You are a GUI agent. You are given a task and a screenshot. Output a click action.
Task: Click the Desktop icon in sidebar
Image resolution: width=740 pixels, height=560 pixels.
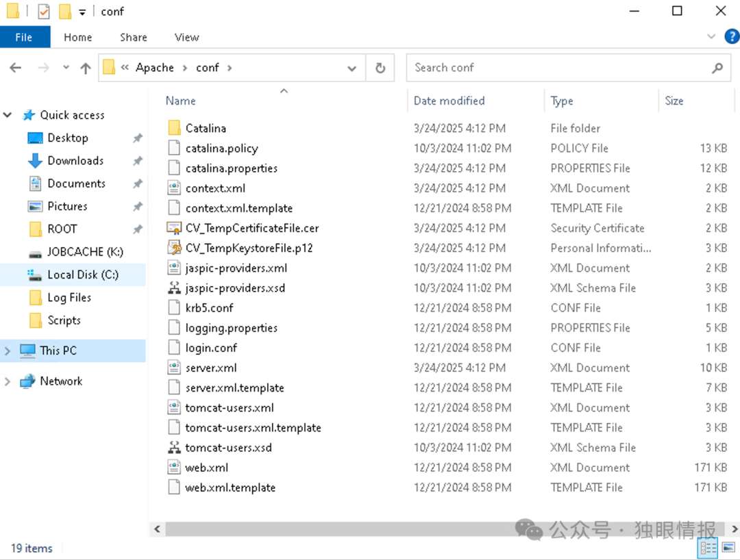point(36,138)
